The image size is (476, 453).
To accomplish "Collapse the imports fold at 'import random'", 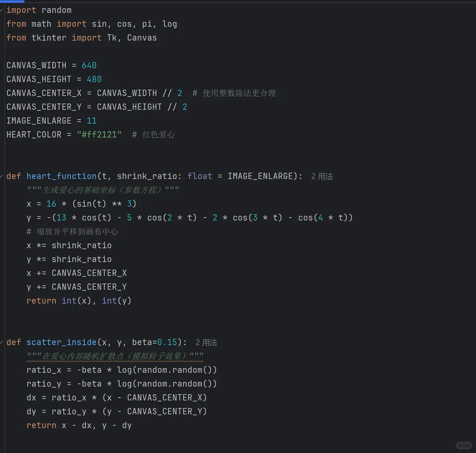I will (x=2, y=10).
